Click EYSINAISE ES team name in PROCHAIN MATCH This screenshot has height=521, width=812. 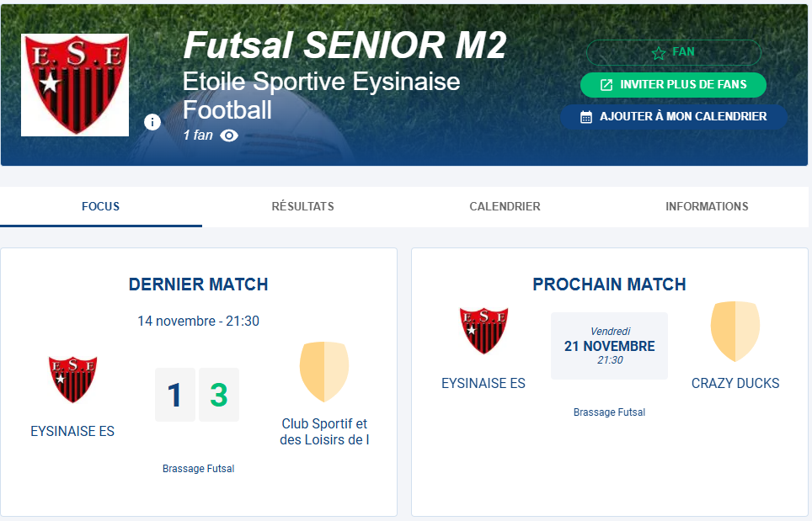[483, 382]
